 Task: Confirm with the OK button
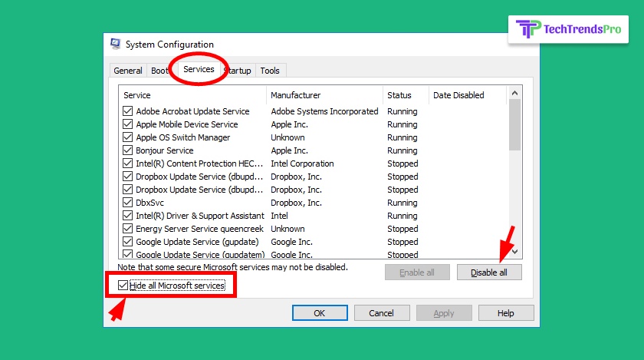click(320, 313)
